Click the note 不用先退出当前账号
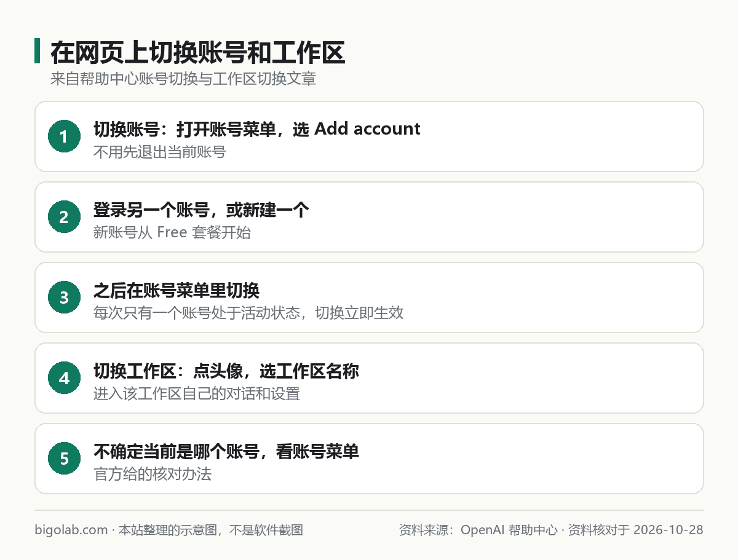The height and width of the screenshot is (560, 738). tap(160, 151)
